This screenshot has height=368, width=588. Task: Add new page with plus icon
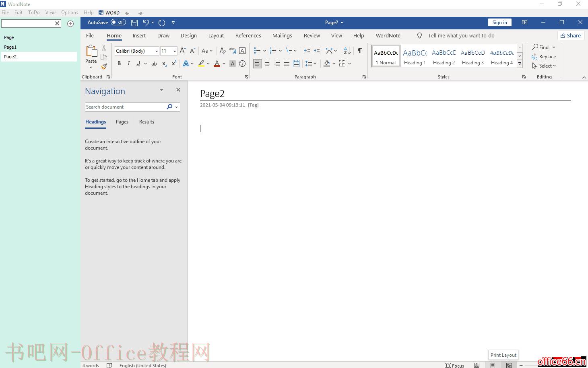pyautogui.click(x=70, y=24)
